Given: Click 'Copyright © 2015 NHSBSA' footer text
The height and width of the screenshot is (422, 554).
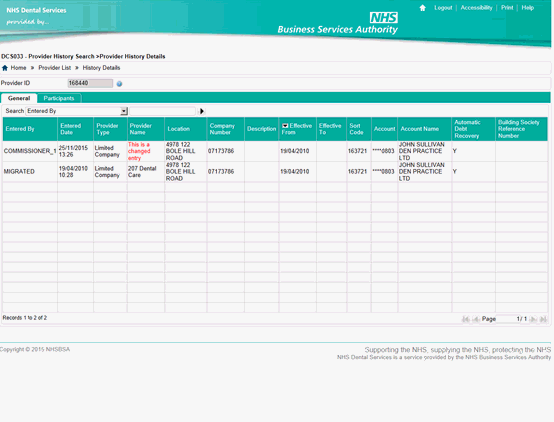Looking at the screenshot, I should [x=35, y=350].
